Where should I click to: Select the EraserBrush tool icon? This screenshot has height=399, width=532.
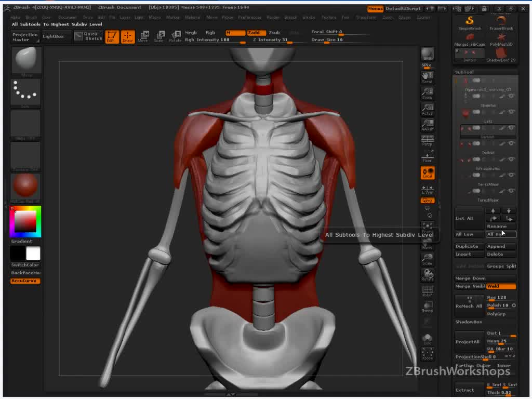click(x=501, y=23)
